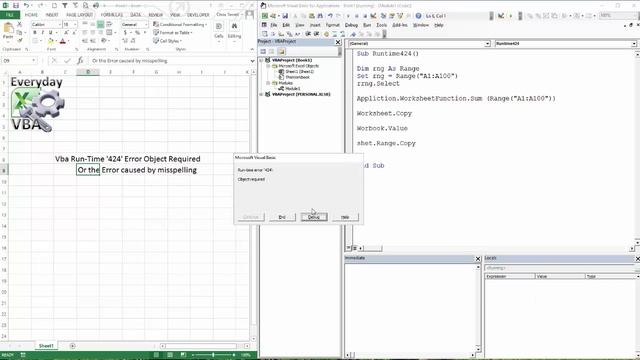Screen dimensions: 640x360
Task: Toggle the Middle Align button in Excel
Action: click(100, 24)
